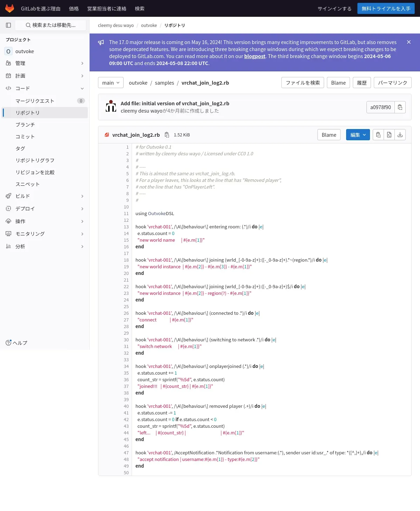Screen dimensions: 420x511
Task: Click 価格 in top navigation
Action: coord(74,8)
